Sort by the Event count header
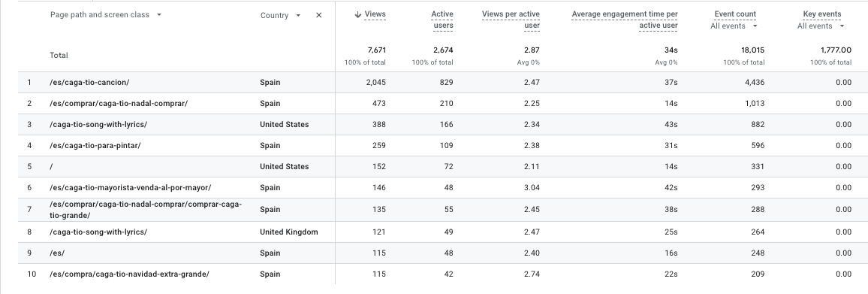 coord(735,14)
